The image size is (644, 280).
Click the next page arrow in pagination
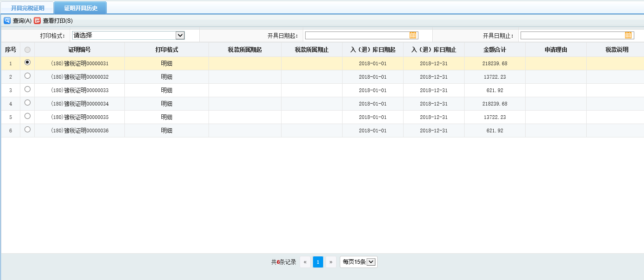click(x=331, y=261)
